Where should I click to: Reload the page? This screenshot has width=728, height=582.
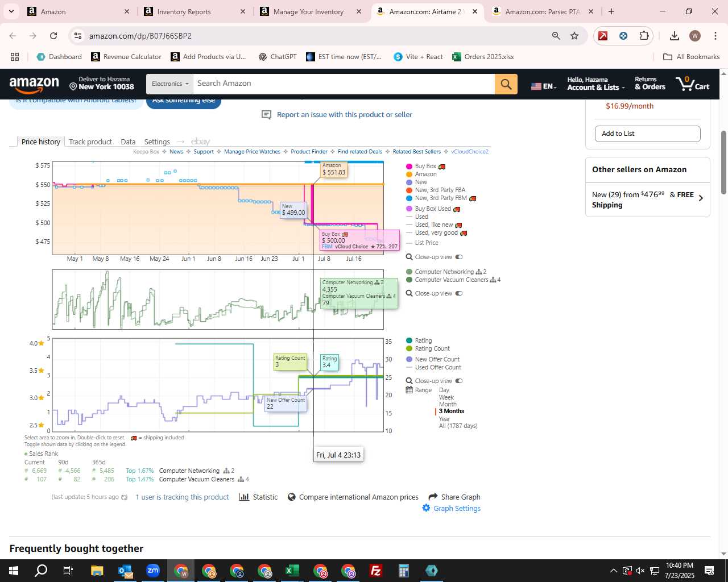click(x=53, y=36)
